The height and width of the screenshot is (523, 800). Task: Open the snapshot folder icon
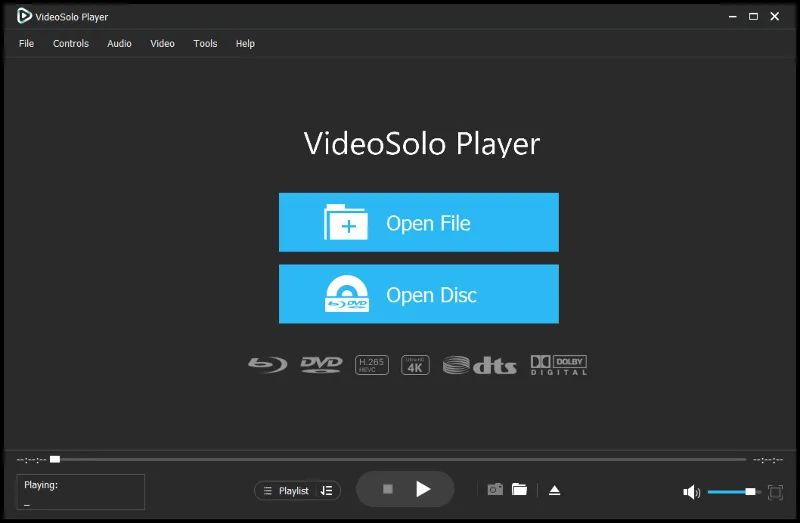(x=519, y=489)
